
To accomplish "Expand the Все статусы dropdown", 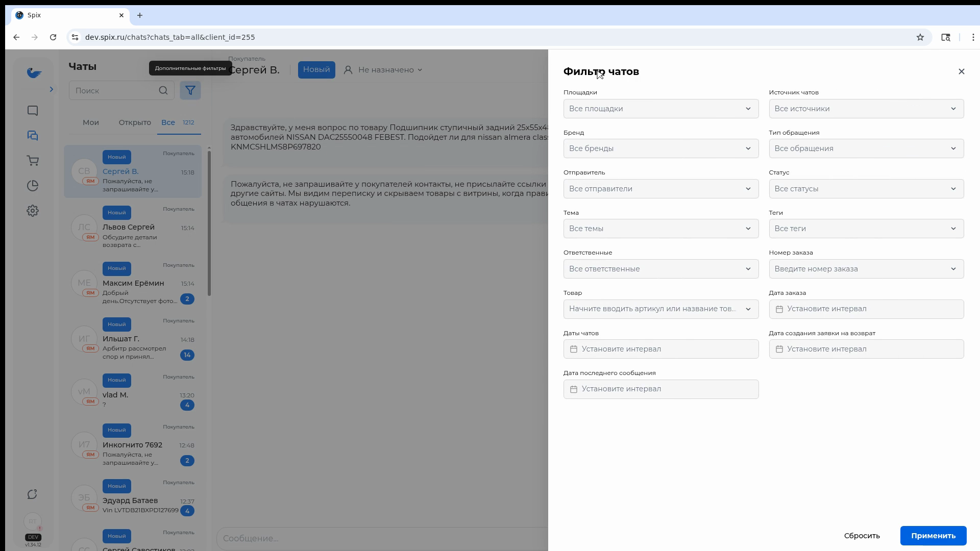I will [866, 189].
